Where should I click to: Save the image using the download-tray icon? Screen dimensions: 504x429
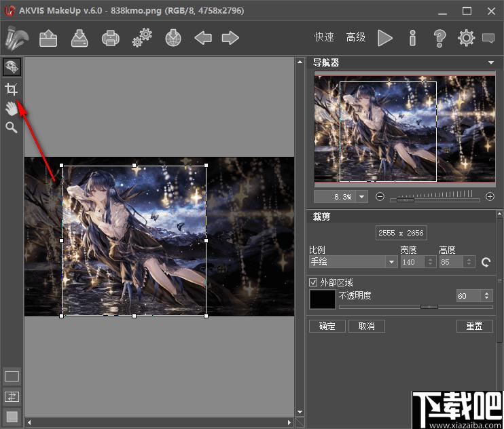tap(79, 38)
